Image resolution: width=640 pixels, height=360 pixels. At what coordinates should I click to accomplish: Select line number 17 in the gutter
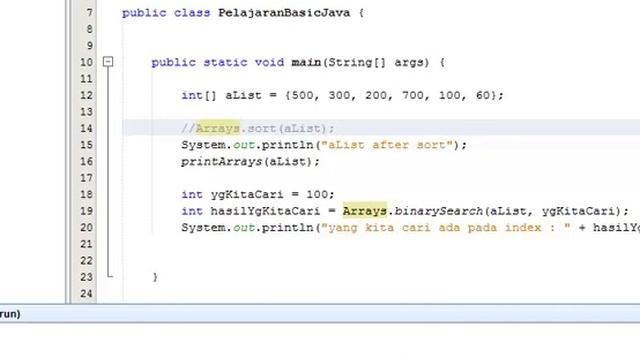coord(86,178)
